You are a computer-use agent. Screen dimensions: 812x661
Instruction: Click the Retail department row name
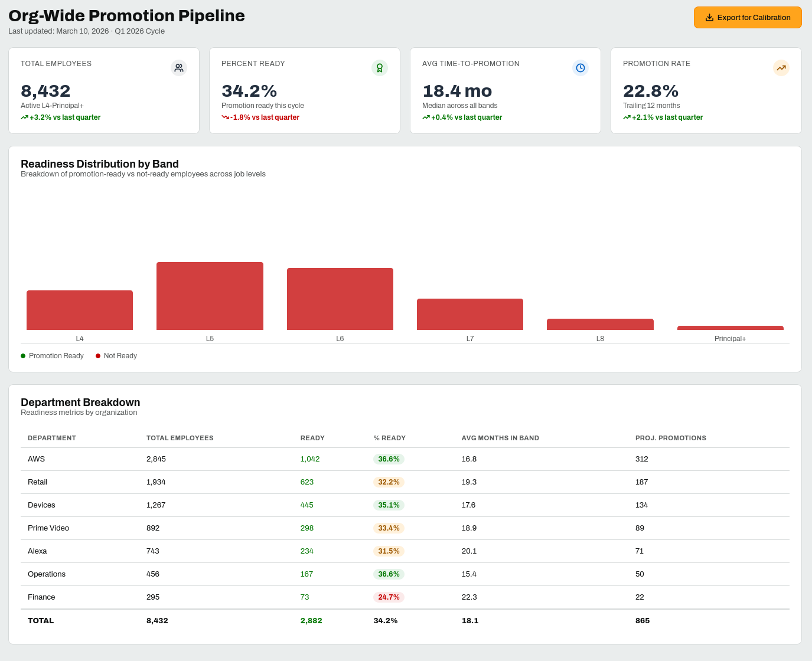[x=37, y=482]
